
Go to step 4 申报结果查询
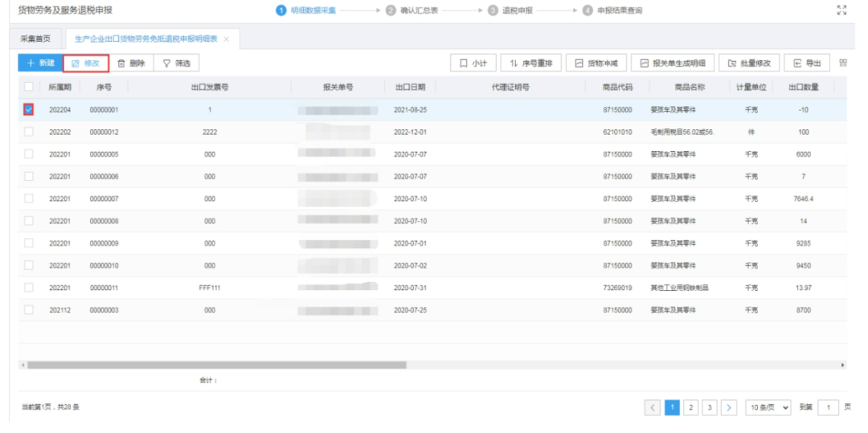tap(612, 10)
